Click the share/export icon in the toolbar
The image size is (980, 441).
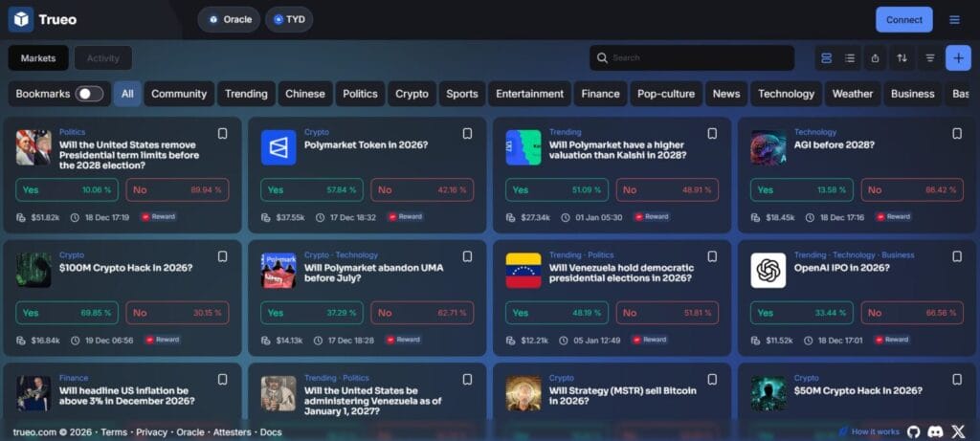tap(875, 58)
